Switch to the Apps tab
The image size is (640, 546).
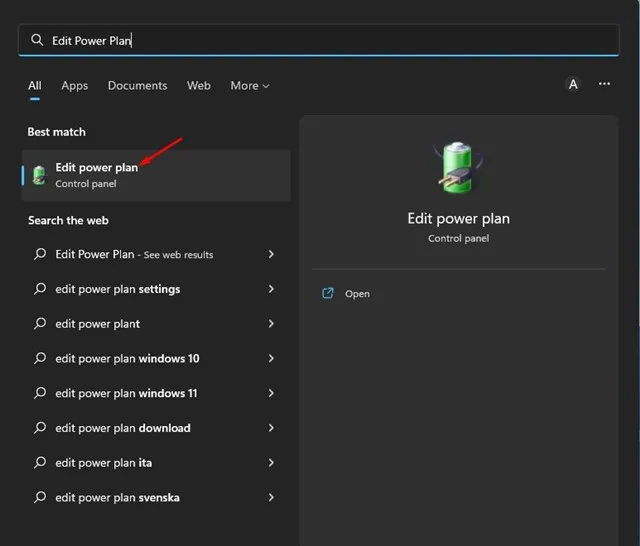75,86
